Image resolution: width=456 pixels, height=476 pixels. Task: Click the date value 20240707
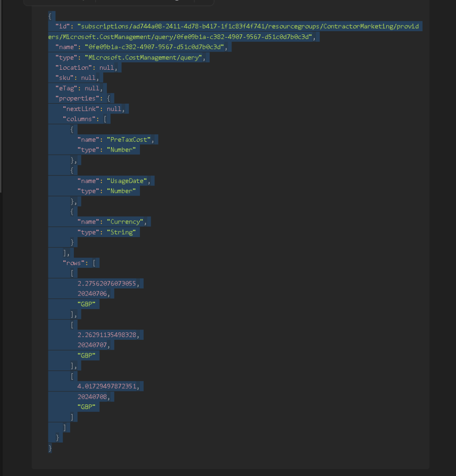pyautogui.click(x=93, y=345)
